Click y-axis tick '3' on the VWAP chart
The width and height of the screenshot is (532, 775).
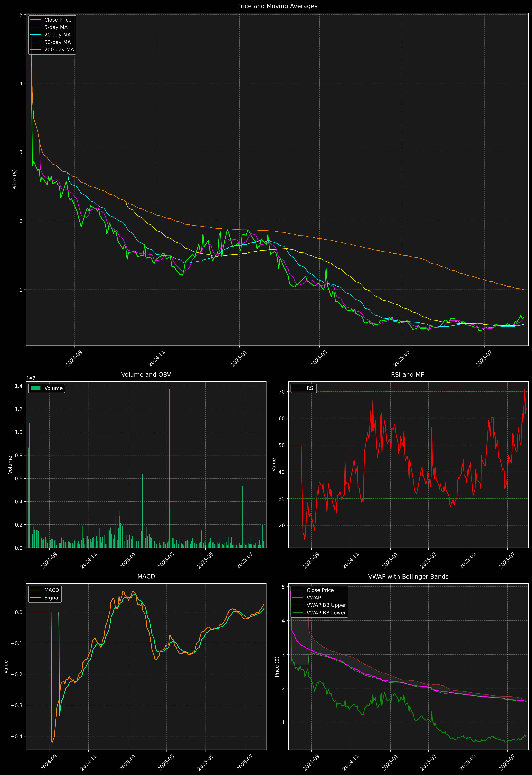[283, 655]
